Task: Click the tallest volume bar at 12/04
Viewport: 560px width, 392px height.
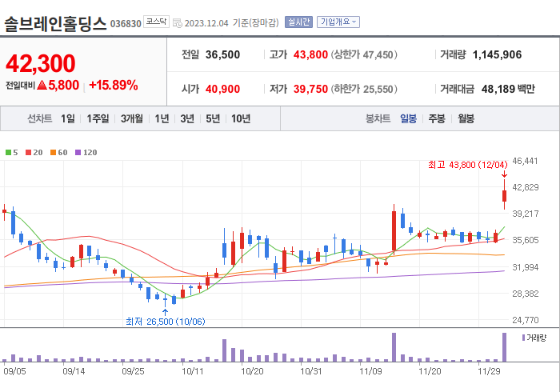Action: tap(504, 347)
